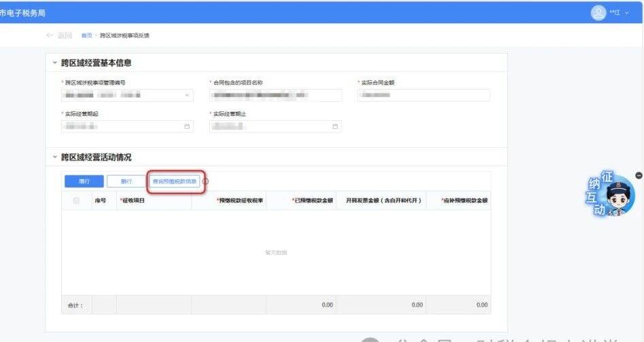Click the info icon beside 查询预缴税款信息
644x342 pixels.
[x=206, y=181]
